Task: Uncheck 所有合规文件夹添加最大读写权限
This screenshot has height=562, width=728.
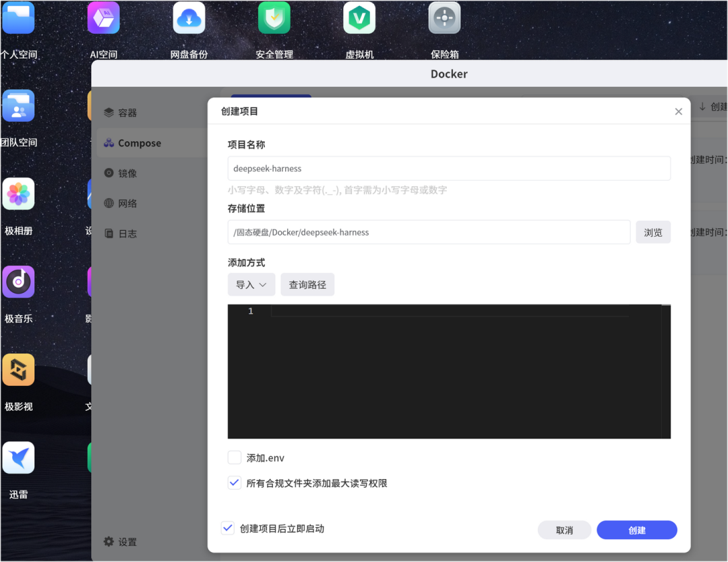Action: click(x=235, y=482)
